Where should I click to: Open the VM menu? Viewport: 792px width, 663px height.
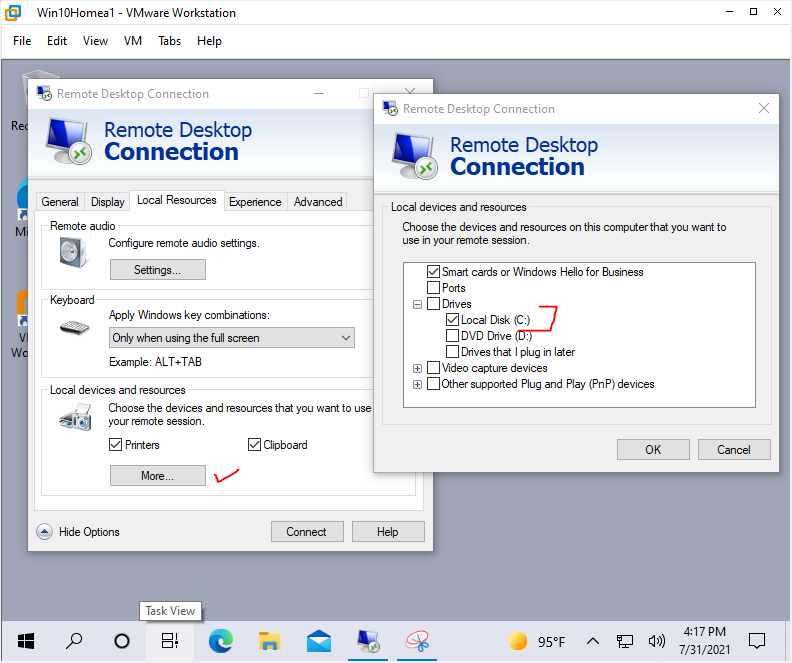tap(133, 41)
